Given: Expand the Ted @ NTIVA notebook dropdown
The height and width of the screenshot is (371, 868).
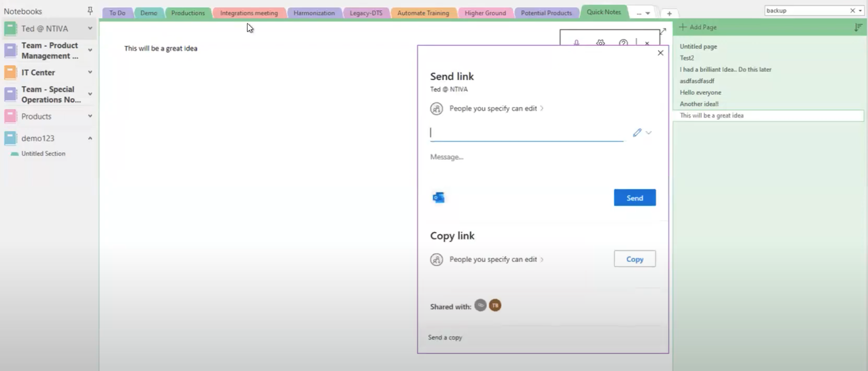Looking at the screenshot, I should pos(90,28).
